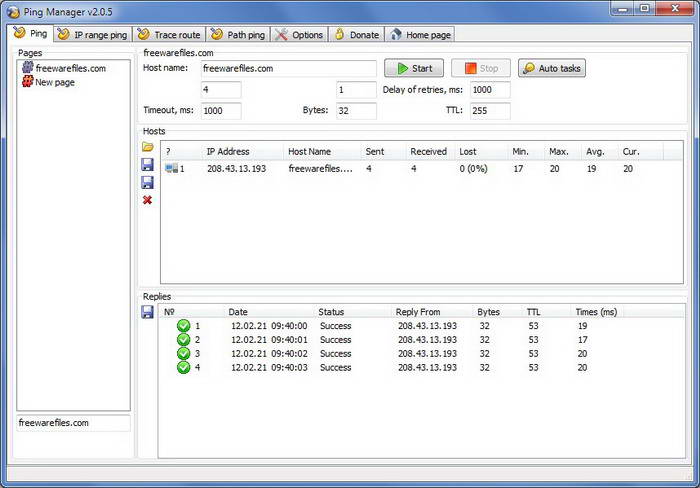Click the upper save icon in Hosts

click(x=147, y=164)
